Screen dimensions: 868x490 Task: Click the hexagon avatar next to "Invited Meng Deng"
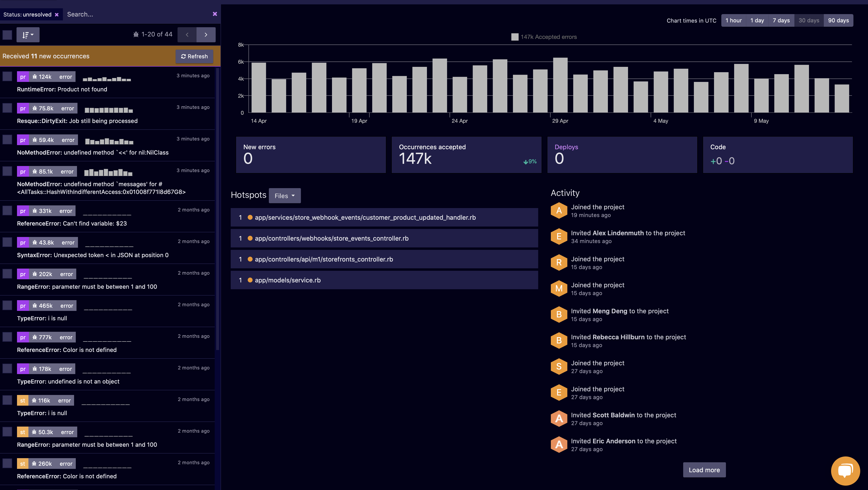pos(559,314)
